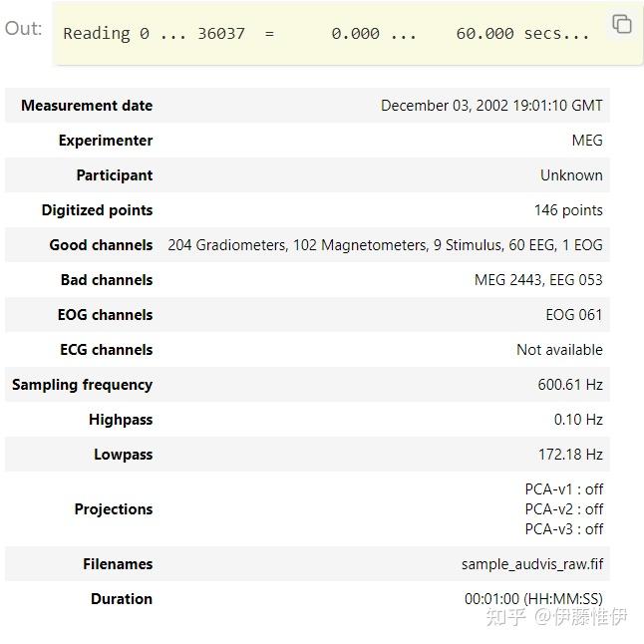
Task: Click the Duration '00:01:00 (HH:MM:SS)' value
Action: pyautogui.click(x=533, y=599)
